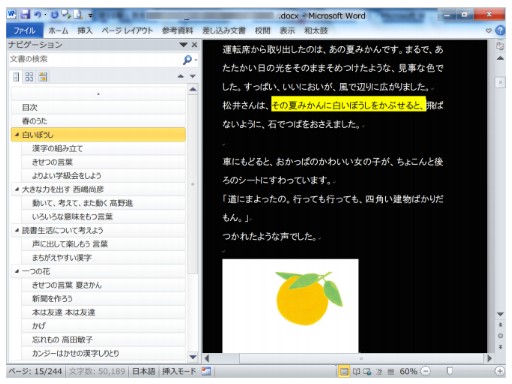Viewport: 512px width, 384px height.
Task: Switch to the ホーム ribbon tab
Action: (58, 31)
